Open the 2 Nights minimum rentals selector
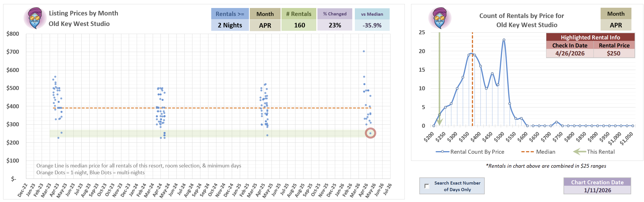This screenshot has height=202, width=644. [230, 25]
